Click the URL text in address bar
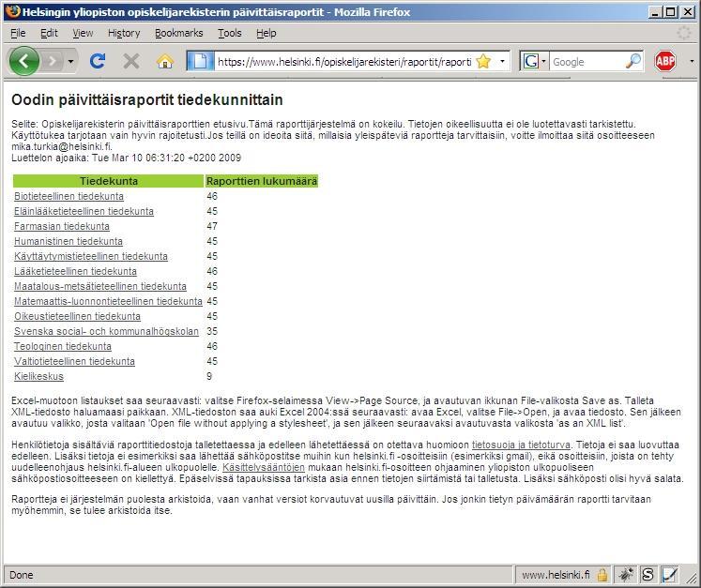 point(344,62)
